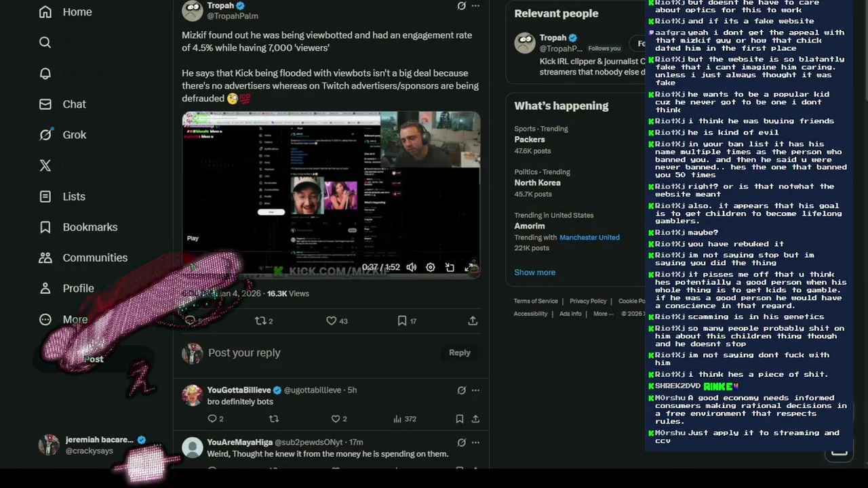Share YouGottaBillieve's reply
The height and width of the screenshot is (488, 868).
[x=475, y=419]
